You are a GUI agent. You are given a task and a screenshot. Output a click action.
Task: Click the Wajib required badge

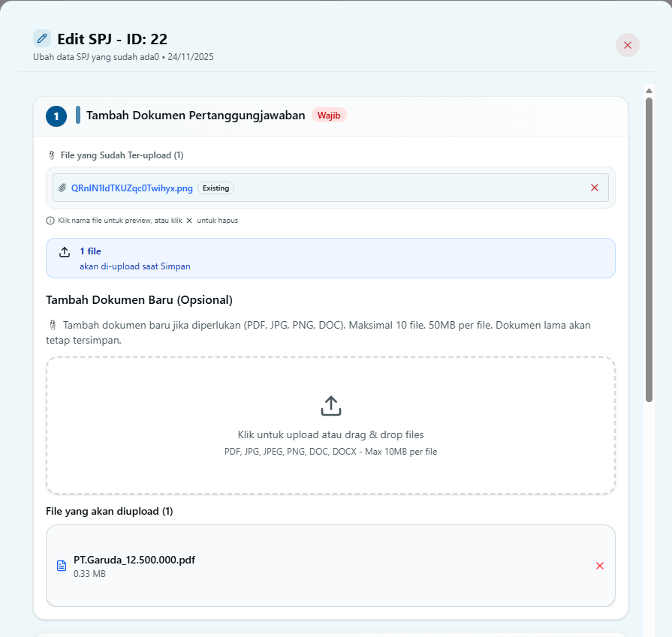329,116
